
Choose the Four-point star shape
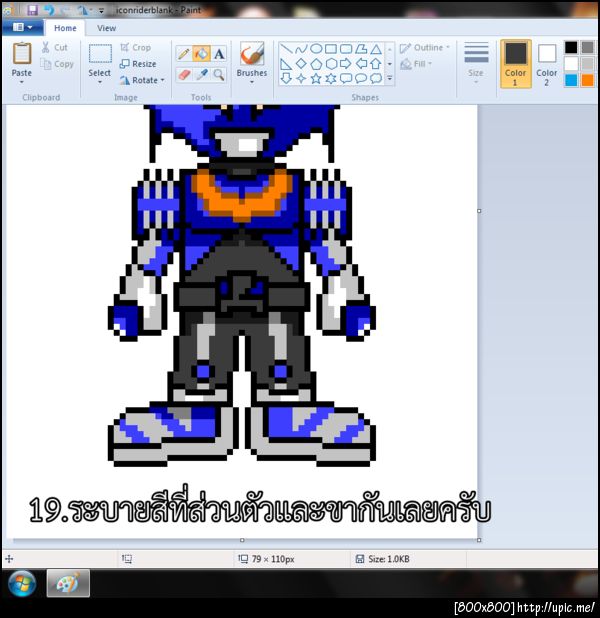301,78
